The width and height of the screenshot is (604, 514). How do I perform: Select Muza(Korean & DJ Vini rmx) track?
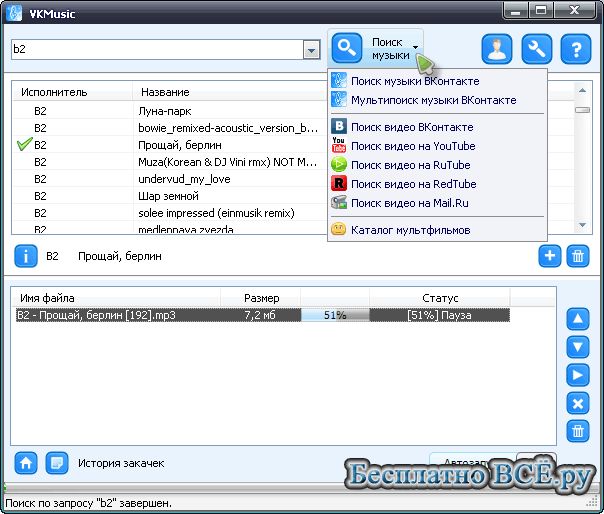click(x=170, y=162)
